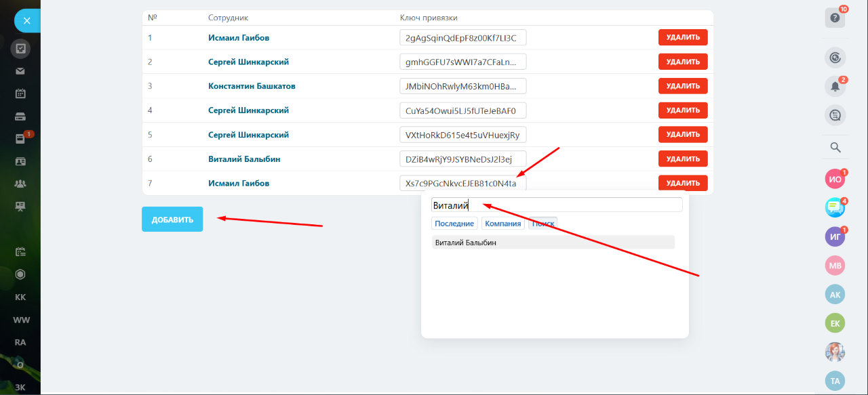Image resolution: width=868 pixels, height=395 pixels.
Task: Select Виталий Балыбин from search results
Action: point(553,243)
